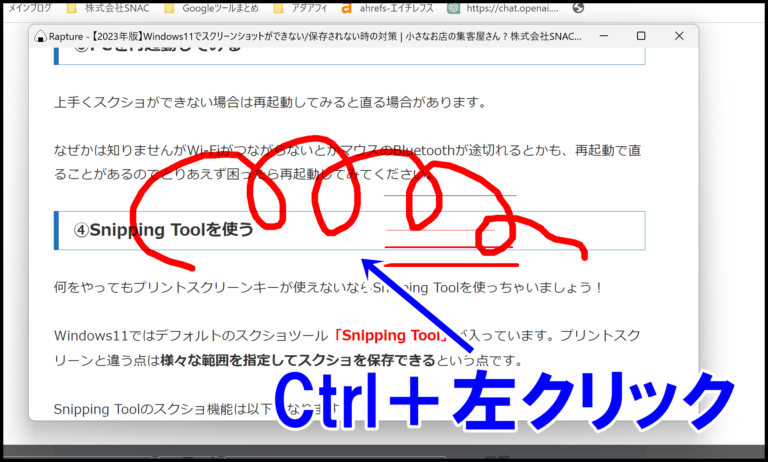Viewport: 768px width, 462px height.
Task: Expand the 株式会社SNAC bookmark folder
Action: (104, 7)
